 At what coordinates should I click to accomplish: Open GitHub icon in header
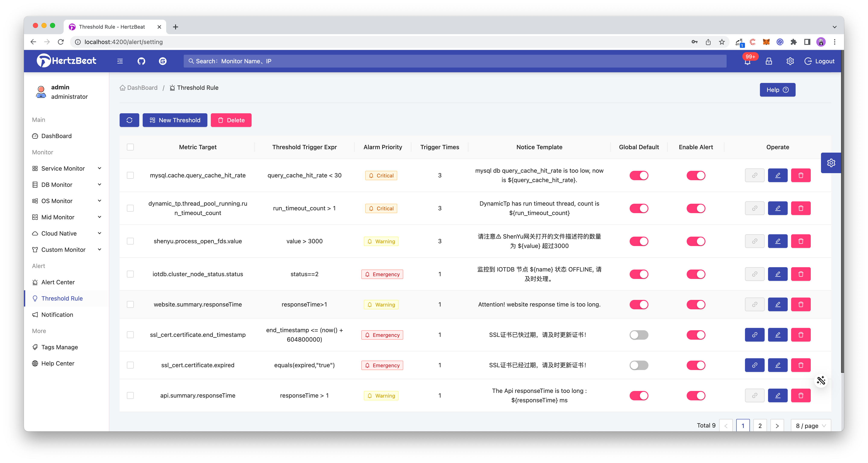[141, 61]
